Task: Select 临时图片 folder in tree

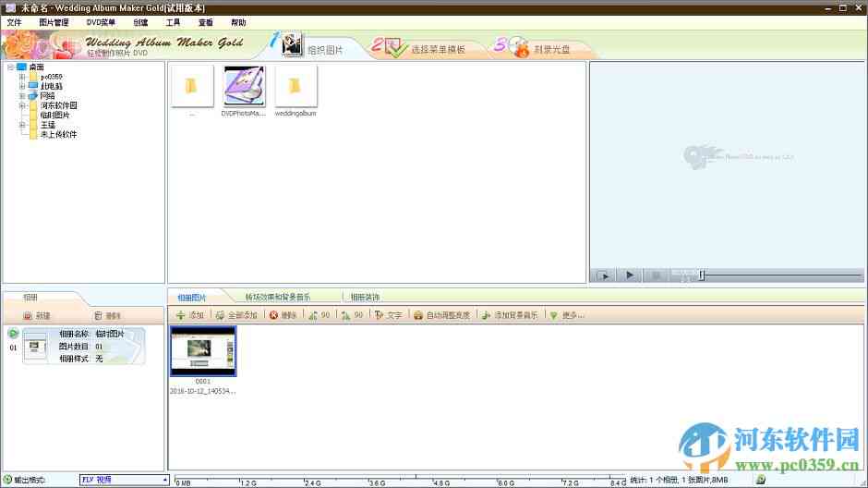Action: pos(54,116)
